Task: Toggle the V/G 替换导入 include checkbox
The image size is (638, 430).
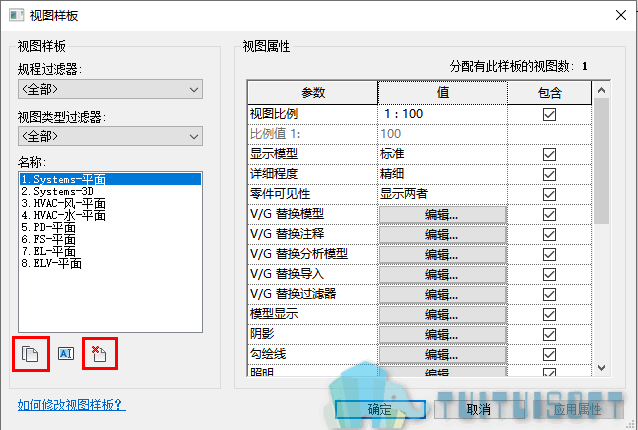Action: 549,274
